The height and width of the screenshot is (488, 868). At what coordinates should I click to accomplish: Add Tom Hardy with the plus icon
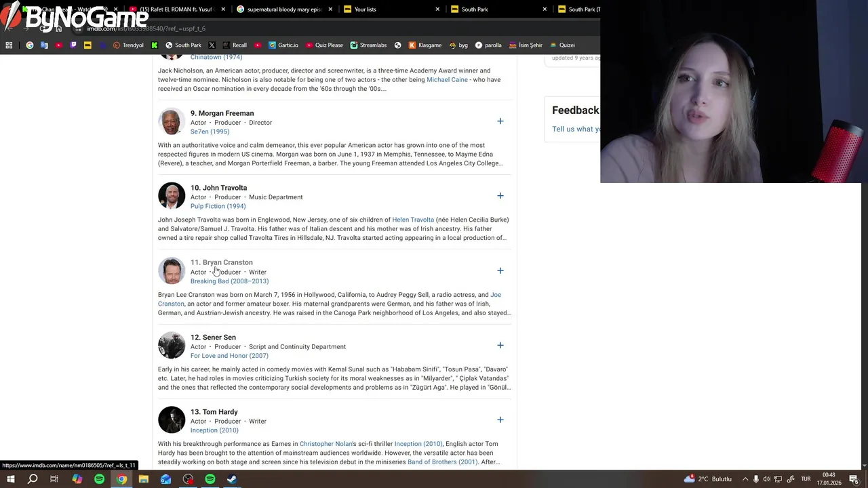[500, 420]
